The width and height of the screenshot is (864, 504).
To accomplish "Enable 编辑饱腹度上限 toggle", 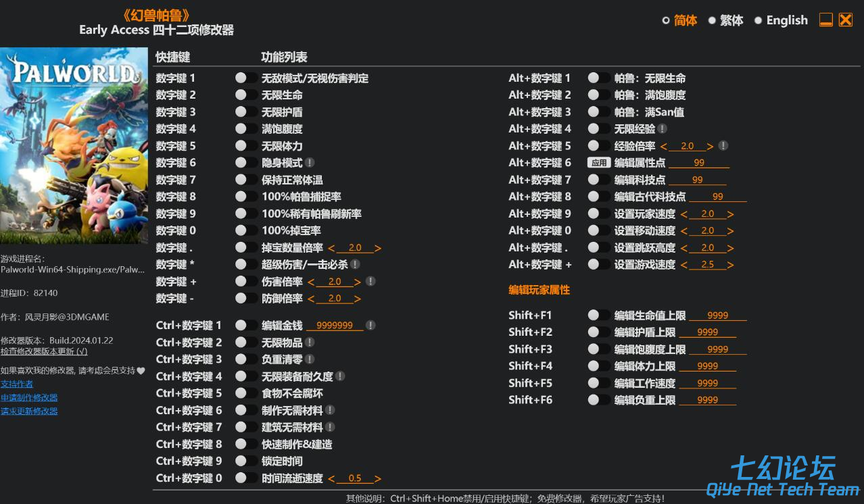I will tap(599, 349).
